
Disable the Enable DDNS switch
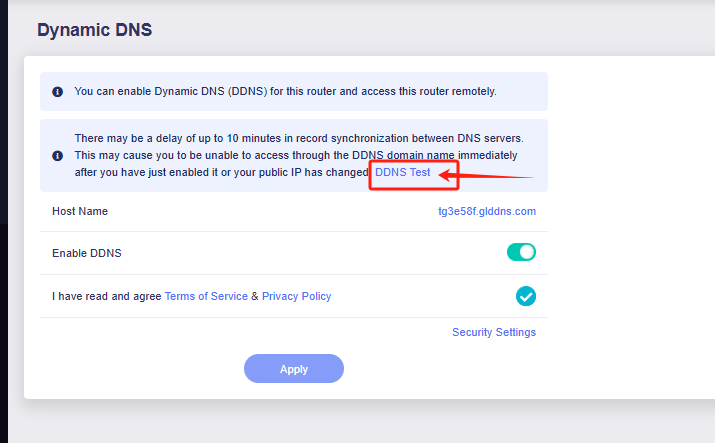click(x=521, y=253)
